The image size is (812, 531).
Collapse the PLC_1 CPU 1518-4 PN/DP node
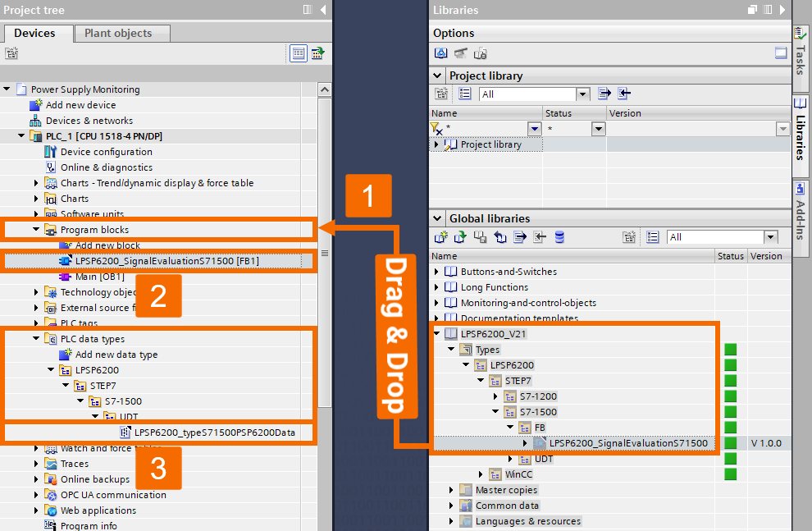pos(21,135)
